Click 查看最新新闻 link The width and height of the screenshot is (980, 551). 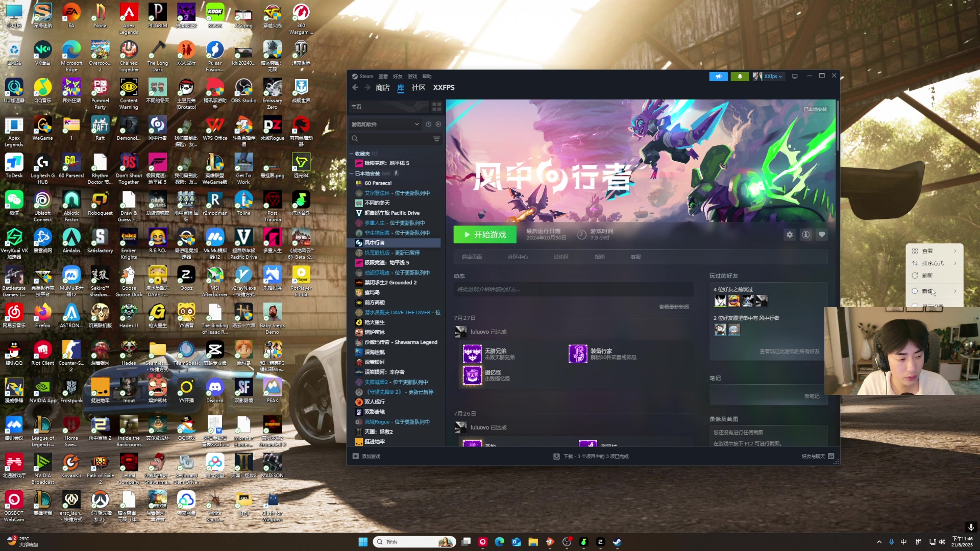click(674, 307)
